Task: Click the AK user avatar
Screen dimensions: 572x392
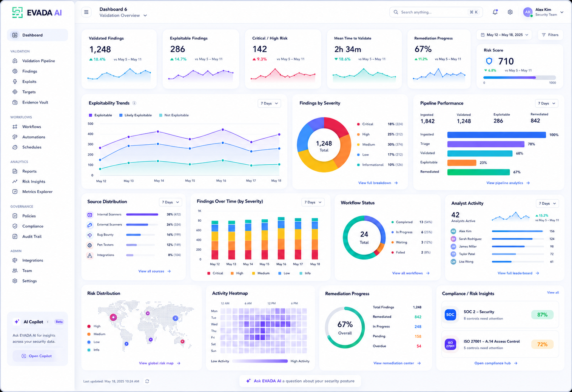Action: point(527,12)
